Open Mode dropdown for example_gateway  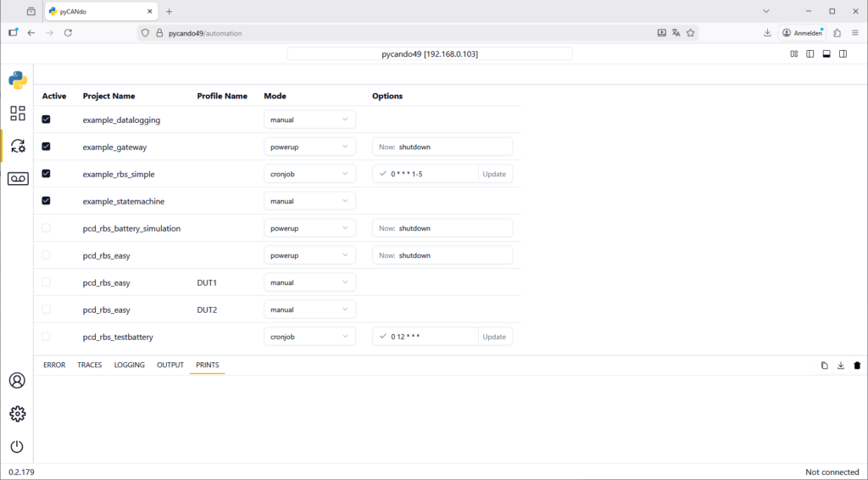pos(309,147)
